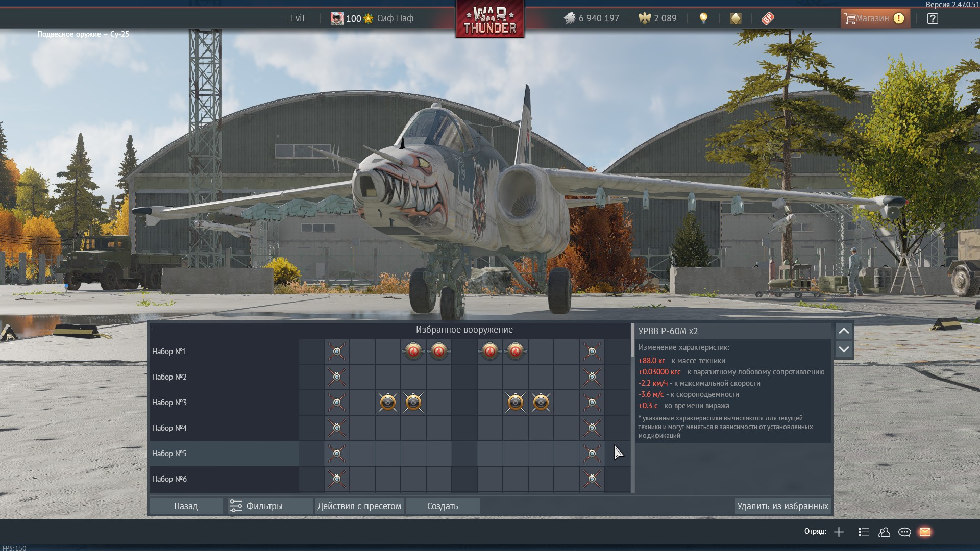
Task: Open Действия с пресетом menu
Action: pos(359,506)
